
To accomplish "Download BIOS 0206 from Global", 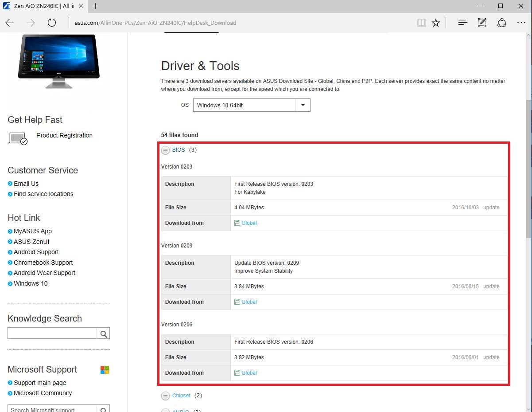I will tap(249, 373).
